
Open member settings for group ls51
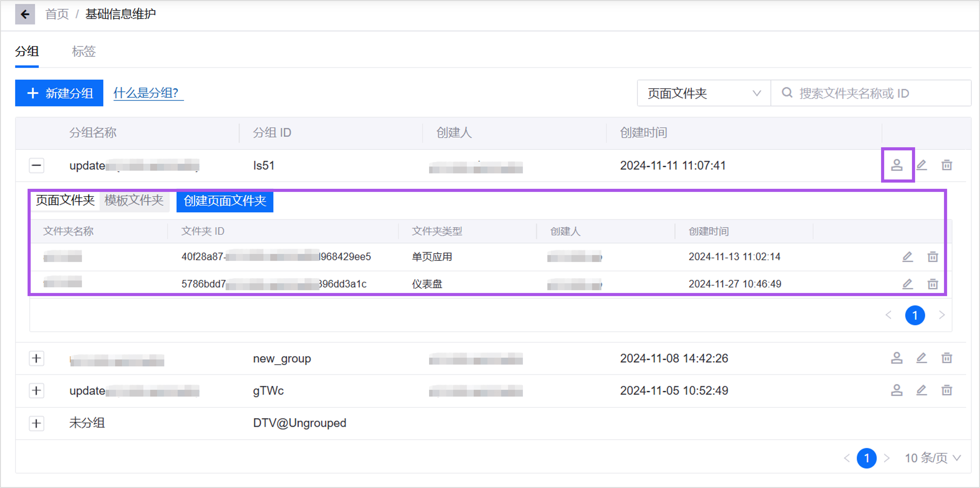pyautogui.click(x=897, y=165)
